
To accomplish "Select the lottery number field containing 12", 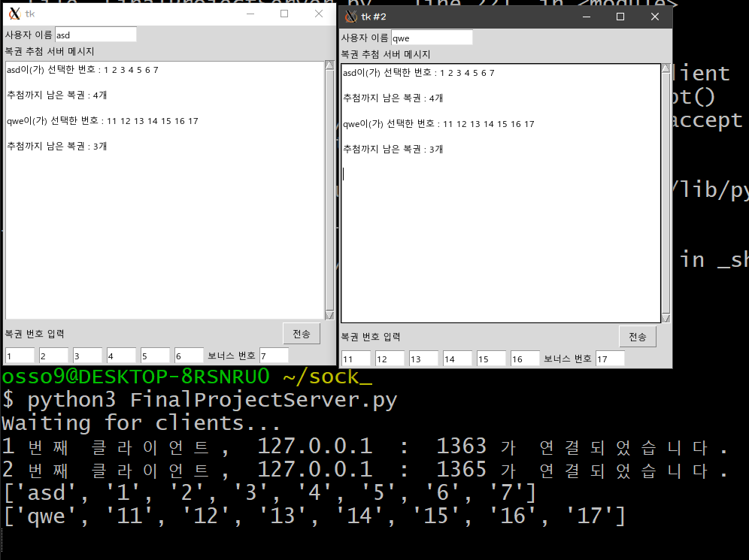I will click(390, 359).
